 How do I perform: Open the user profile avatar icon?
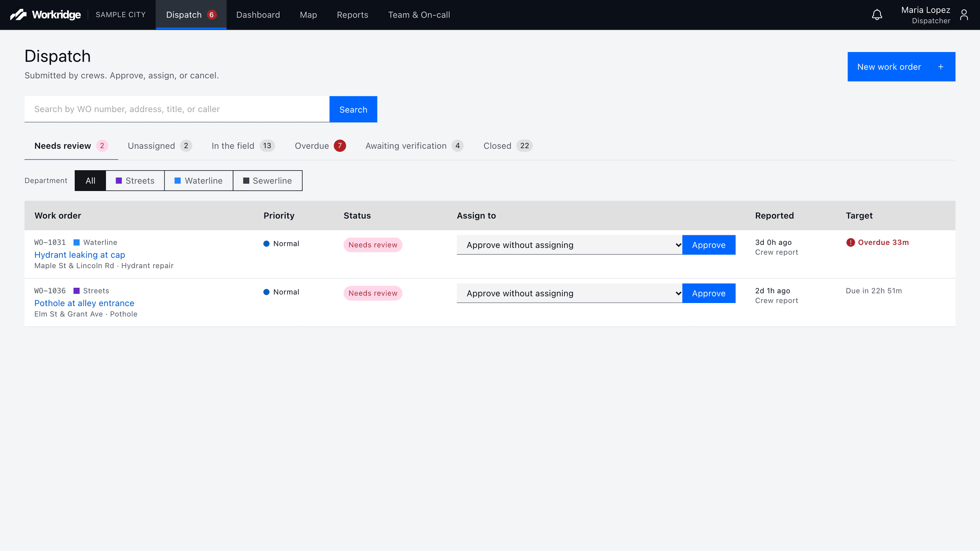[x=964, y=15]
